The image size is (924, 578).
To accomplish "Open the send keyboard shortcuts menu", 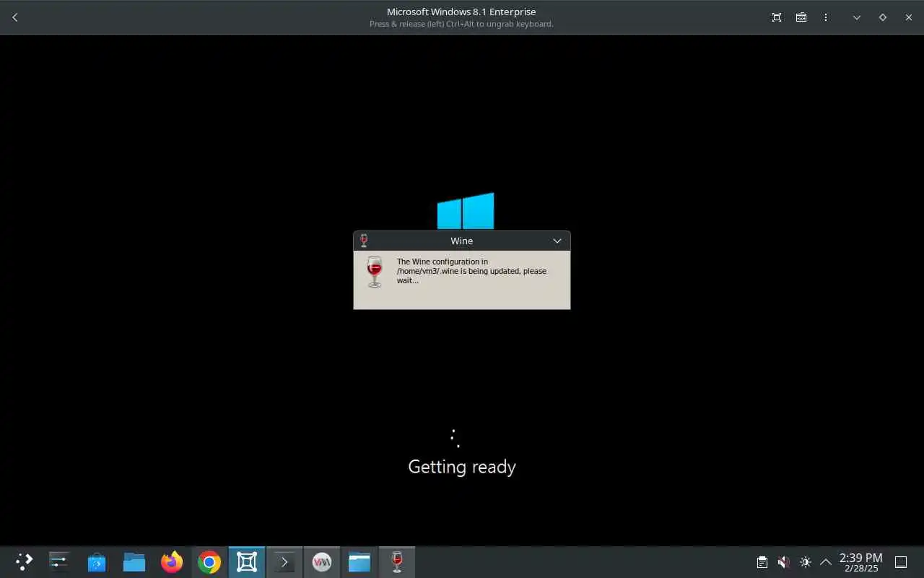I will (801, 17).
